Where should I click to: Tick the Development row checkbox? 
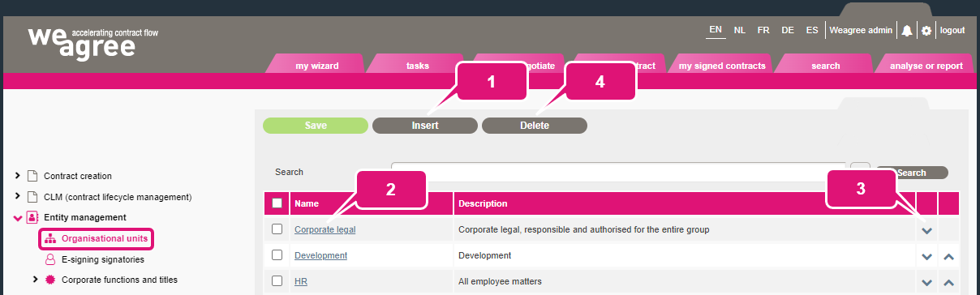click(x=277, y=255)
